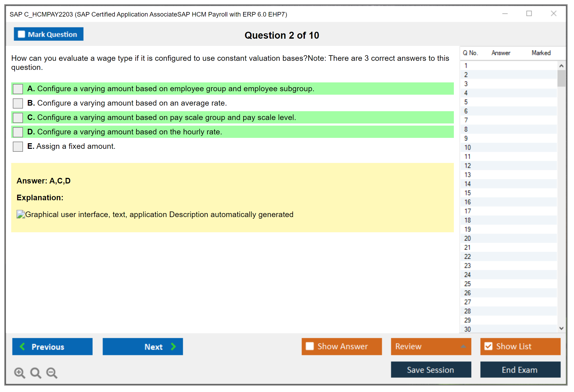Minimize the exam window

pos(505,14)
